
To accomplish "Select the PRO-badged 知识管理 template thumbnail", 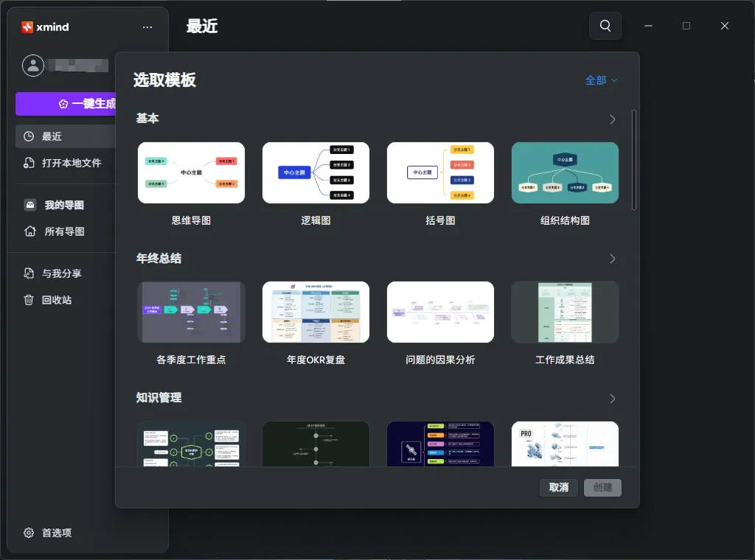I will (x=565, y=444).
